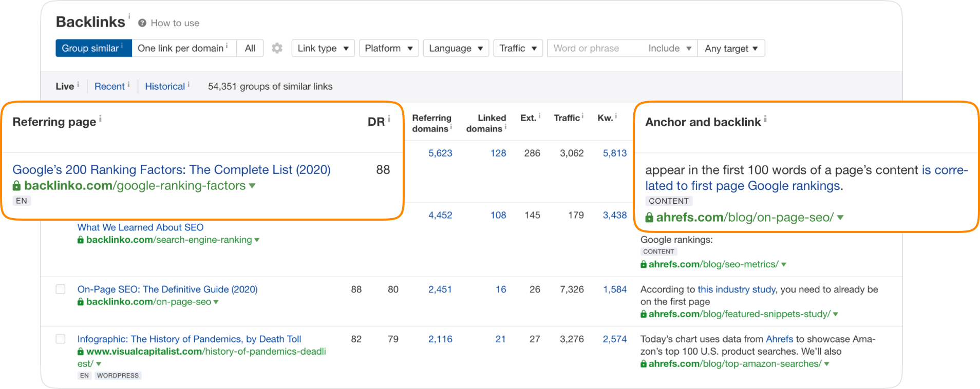Expand the caret after ahrefs.com/blog/seo-metrics/ URL
Screen dimensions: 980x389
coord(784,264)
